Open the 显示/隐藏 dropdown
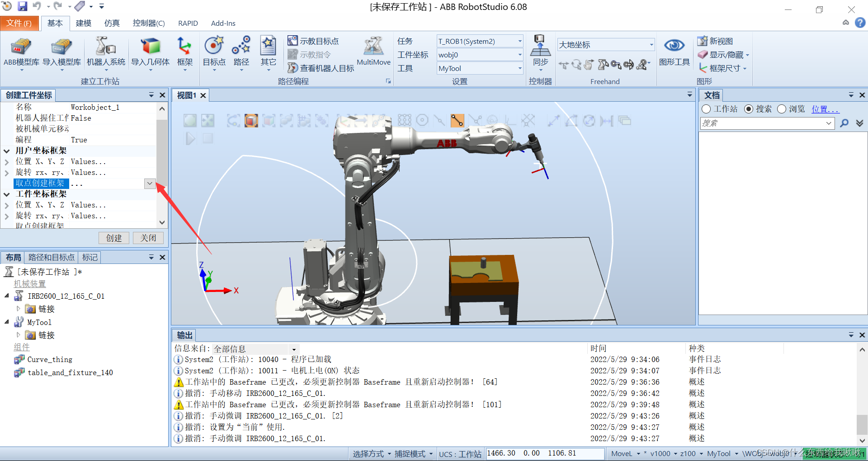 coord(723,55)
